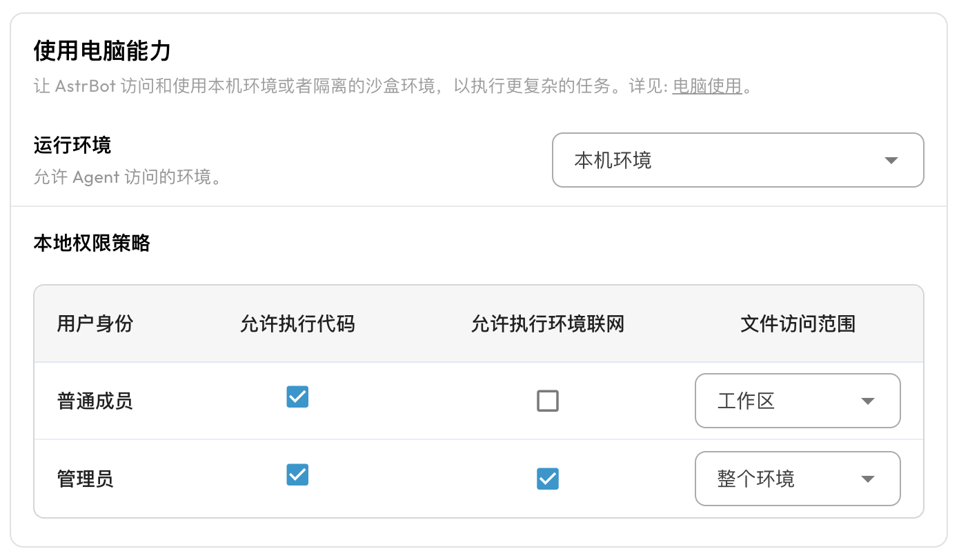The image size is (959, 560).
Task: Click the 允许执行环境联网 column header
Action: tap(548, 323)
